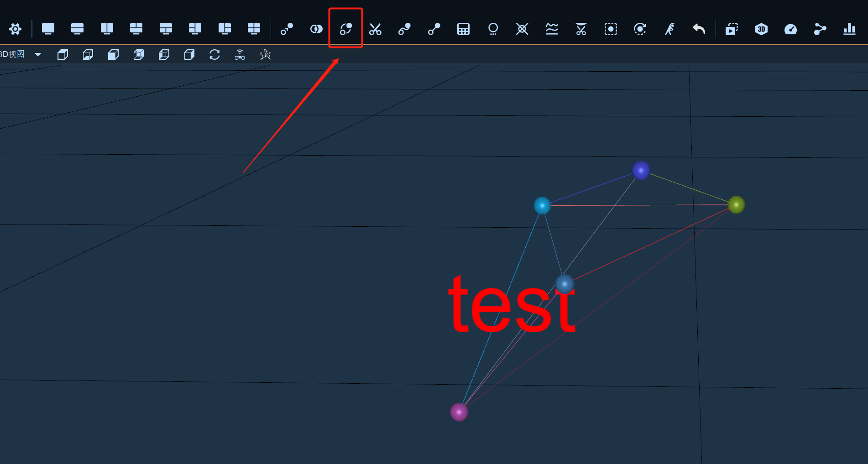Click the overlapping circles merge icon
Screen dimensions: 868x464
[x=316, y=29]
